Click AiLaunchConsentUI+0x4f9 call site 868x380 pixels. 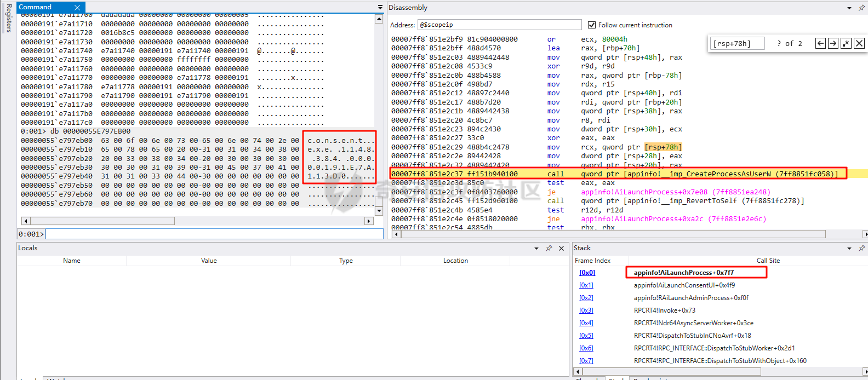tap(684, 285)
